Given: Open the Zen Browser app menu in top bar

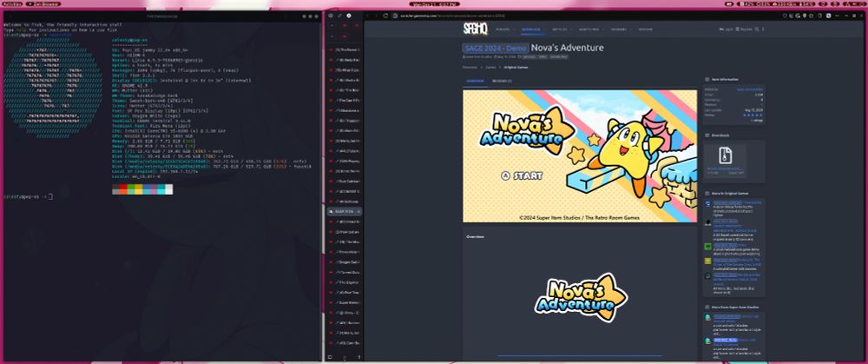Looking at the screenshot, I should point(43,3).
